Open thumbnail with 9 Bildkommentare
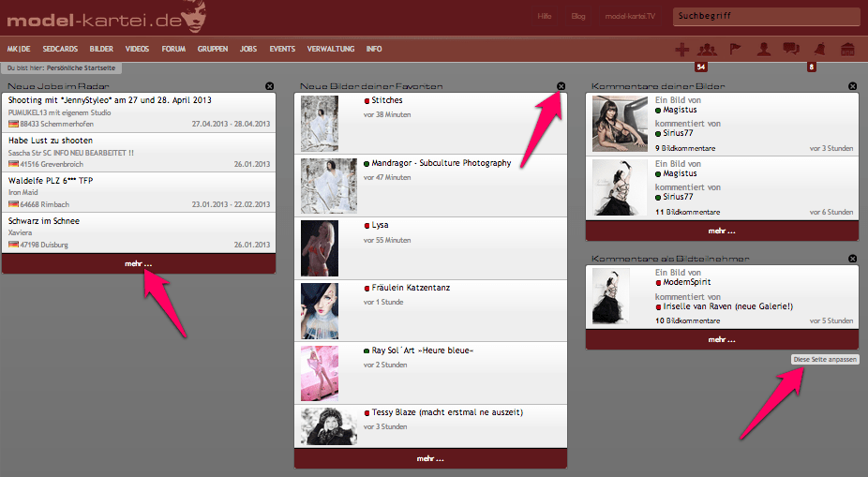 click(x=620, y=124)
